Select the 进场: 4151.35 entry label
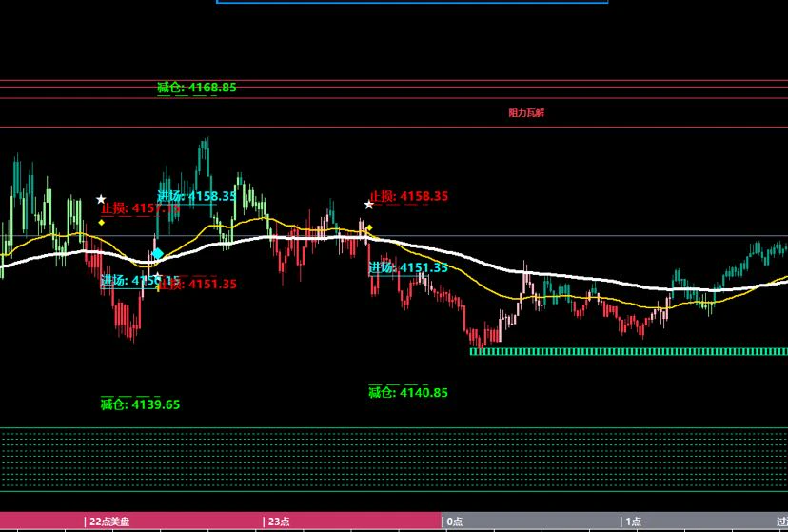 click(408, 267)
